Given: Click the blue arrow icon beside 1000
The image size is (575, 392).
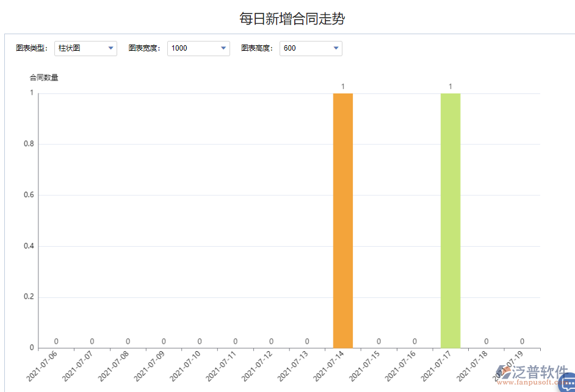Looking at the screenshot, I should click(x=223, y=48).
